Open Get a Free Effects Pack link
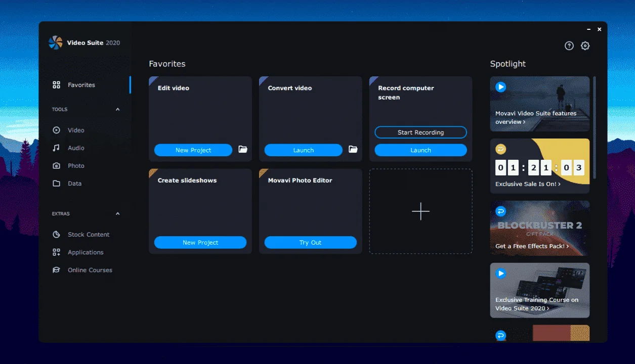 532,246
